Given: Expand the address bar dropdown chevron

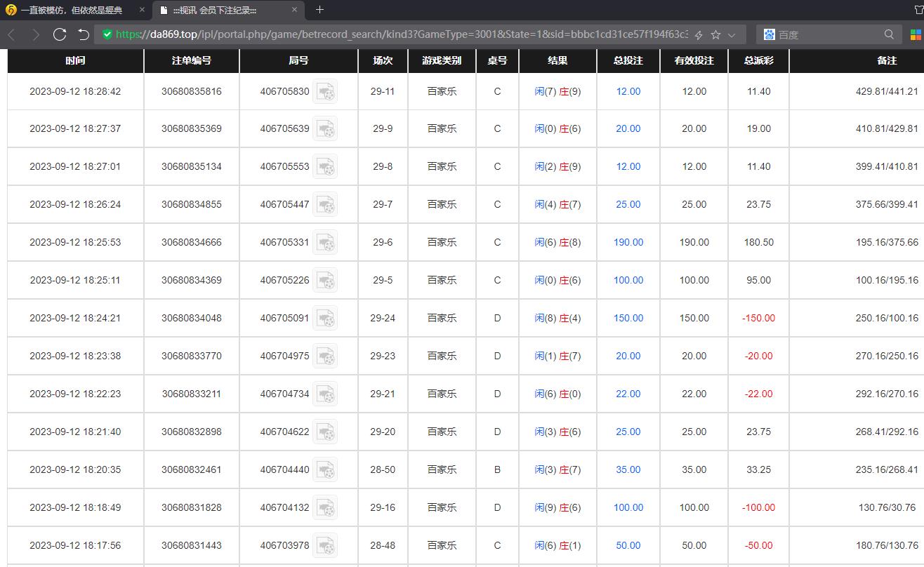Looking at the screenshot, I should click(x=732, y=34).
